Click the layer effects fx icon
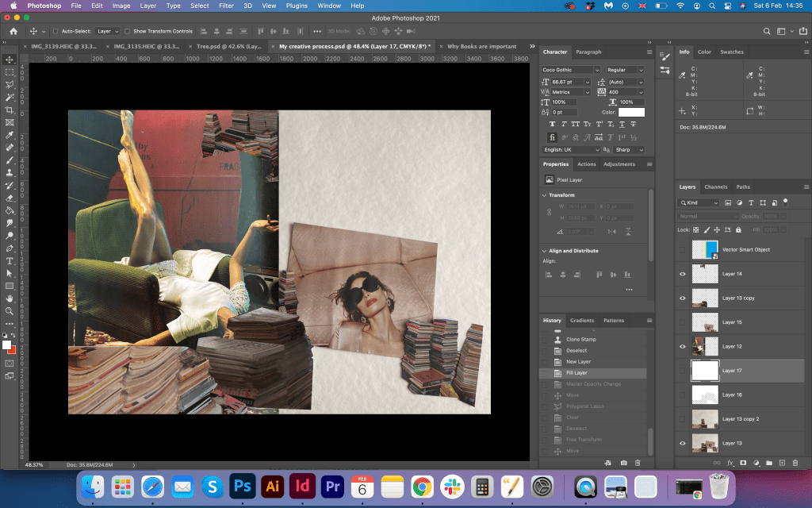 730,462
